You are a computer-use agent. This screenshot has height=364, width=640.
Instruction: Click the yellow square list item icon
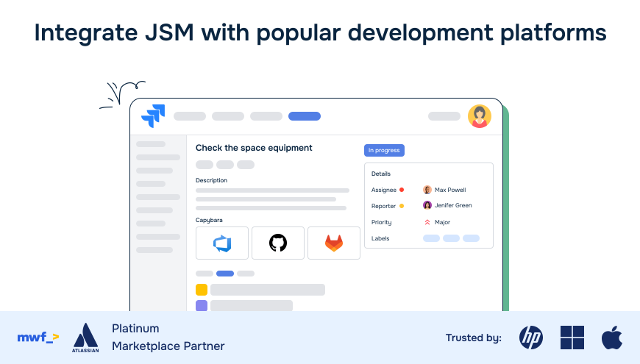coord(202,290)
